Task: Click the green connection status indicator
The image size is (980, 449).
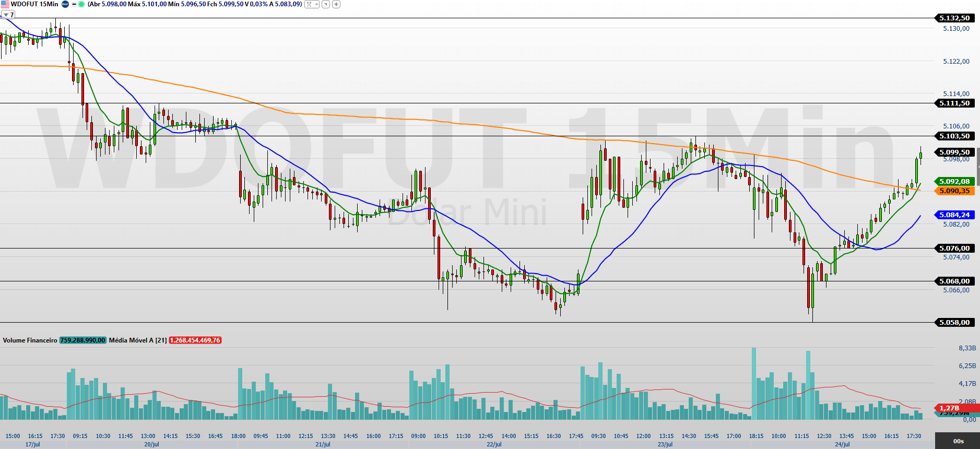Action: coord(81,4)
